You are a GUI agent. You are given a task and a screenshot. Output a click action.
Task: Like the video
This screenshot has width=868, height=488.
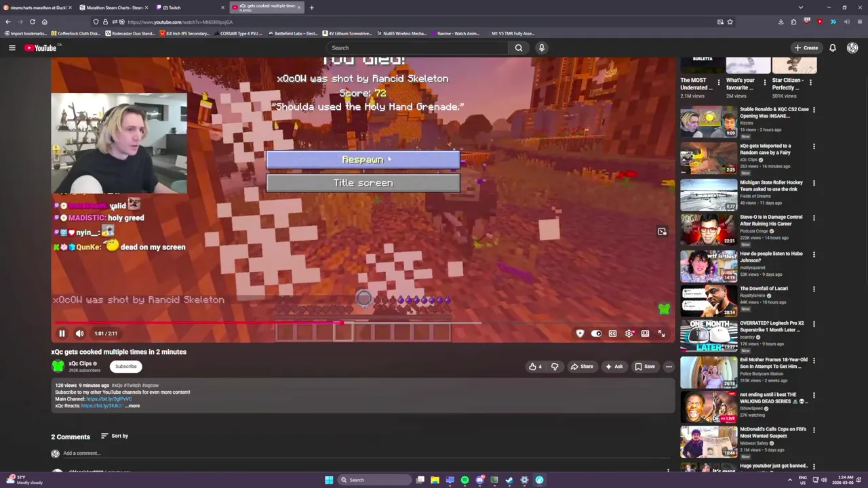point(536,367)
